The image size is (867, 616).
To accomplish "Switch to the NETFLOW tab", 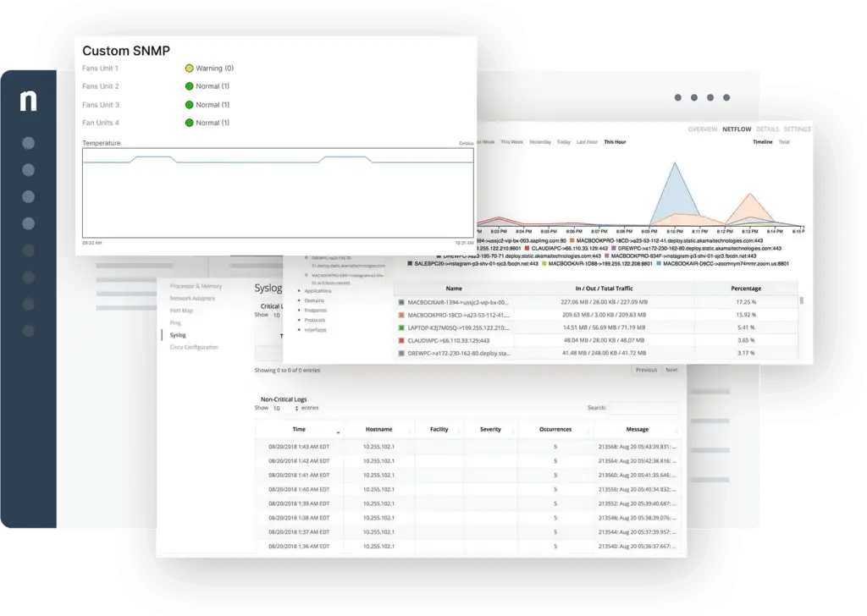I will pos(737,129).
